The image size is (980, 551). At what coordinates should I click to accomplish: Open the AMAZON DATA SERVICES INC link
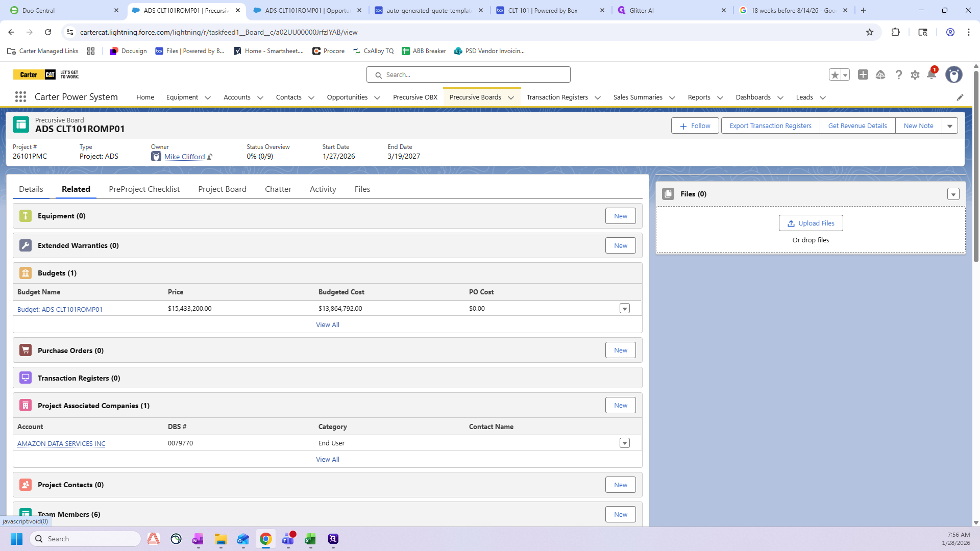tap(61, 444)
